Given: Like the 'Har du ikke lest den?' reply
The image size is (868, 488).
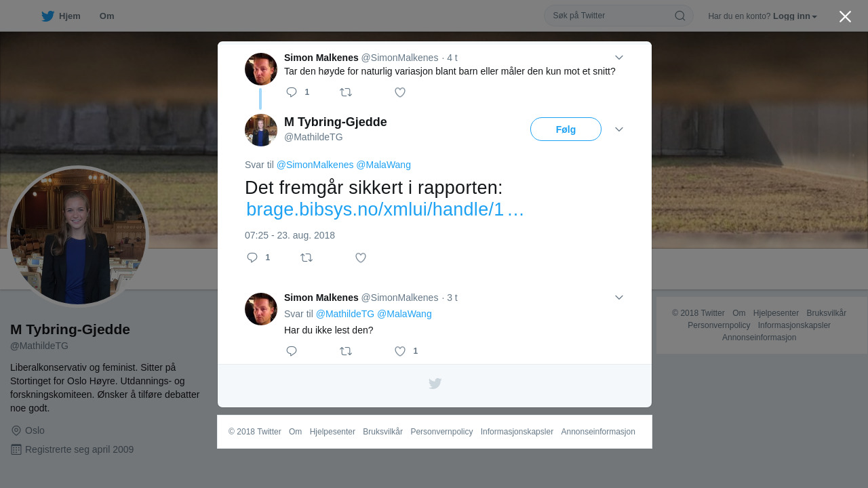Looking at the screenshot, I should (x=400, y=351).
